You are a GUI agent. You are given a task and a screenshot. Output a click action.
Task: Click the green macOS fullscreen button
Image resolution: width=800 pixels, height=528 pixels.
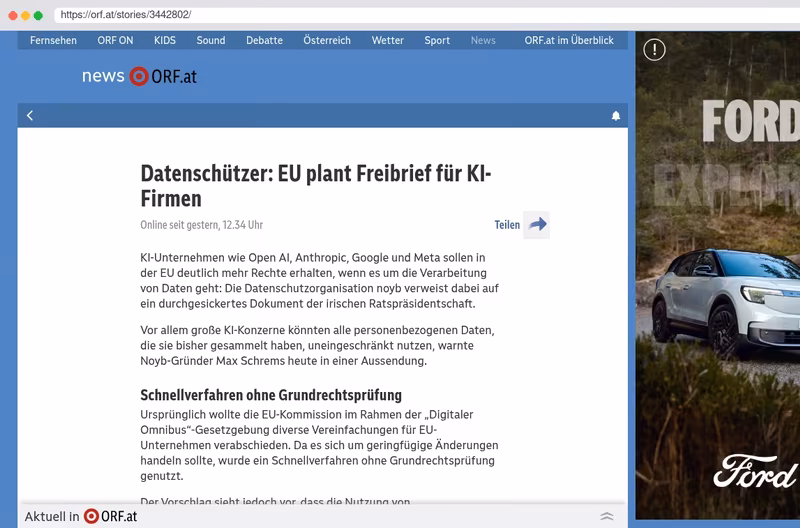(x=38, y=15)
